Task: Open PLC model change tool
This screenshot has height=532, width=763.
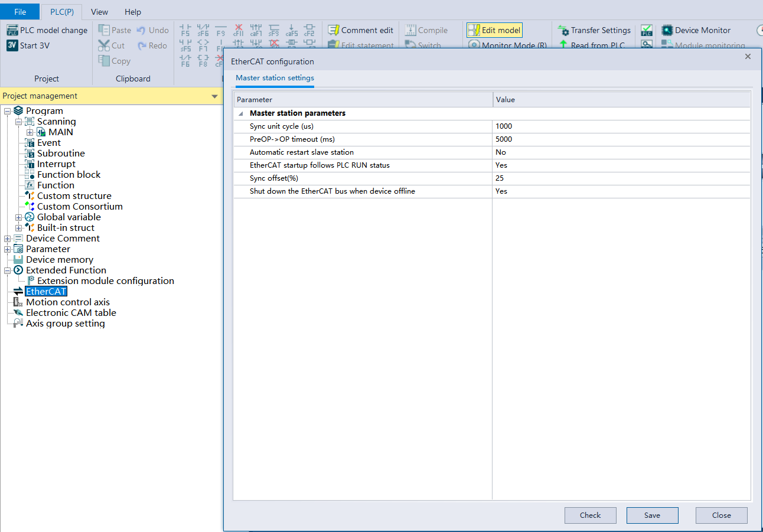Action: tap(47, 30)
